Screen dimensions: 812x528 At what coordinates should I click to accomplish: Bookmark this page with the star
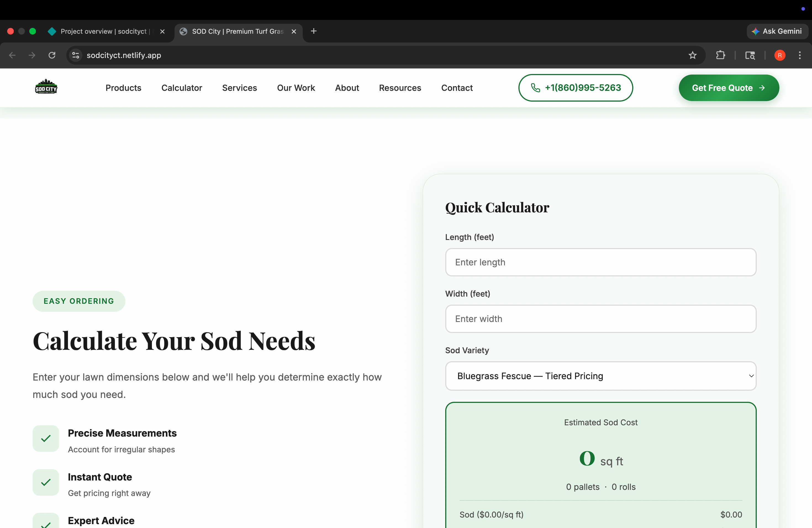tap(692, 55)
